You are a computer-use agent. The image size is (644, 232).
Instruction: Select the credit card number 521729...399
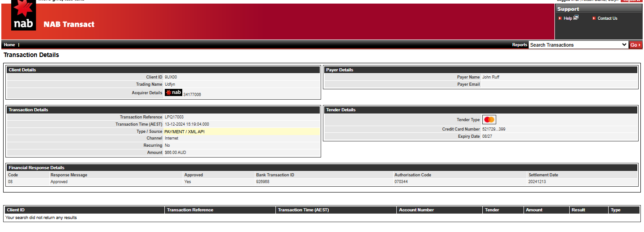[x=494, y=129]
